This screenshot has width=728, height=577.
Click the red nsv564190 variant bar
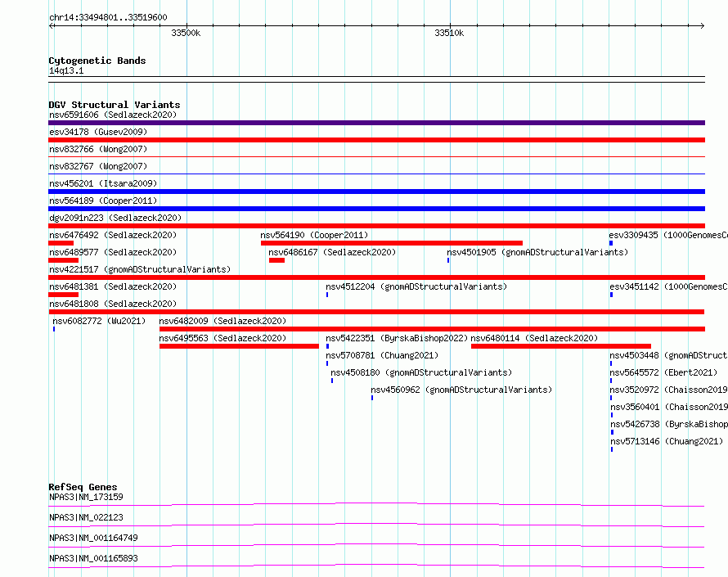[392, 243]
